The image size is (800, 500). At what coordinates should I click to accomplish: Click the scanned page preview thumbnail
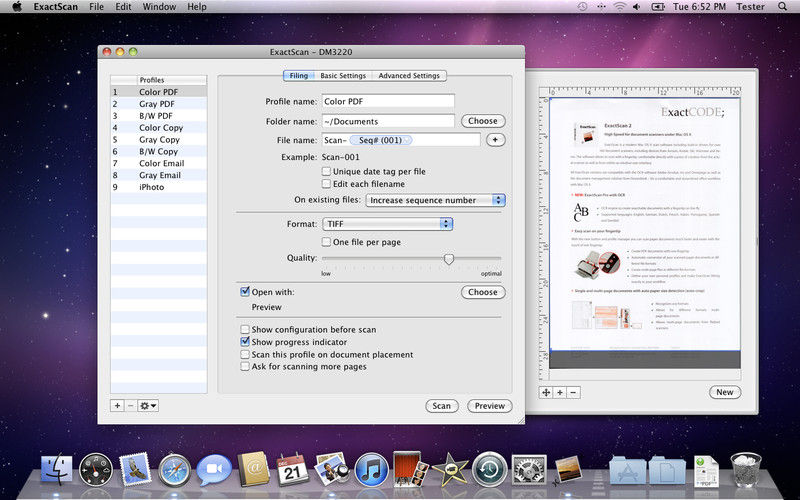point(645,232)
